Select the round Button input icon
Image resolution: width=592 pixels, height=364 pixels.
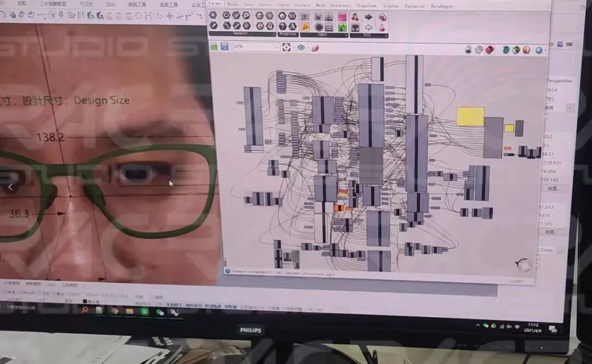click(318, 27)
